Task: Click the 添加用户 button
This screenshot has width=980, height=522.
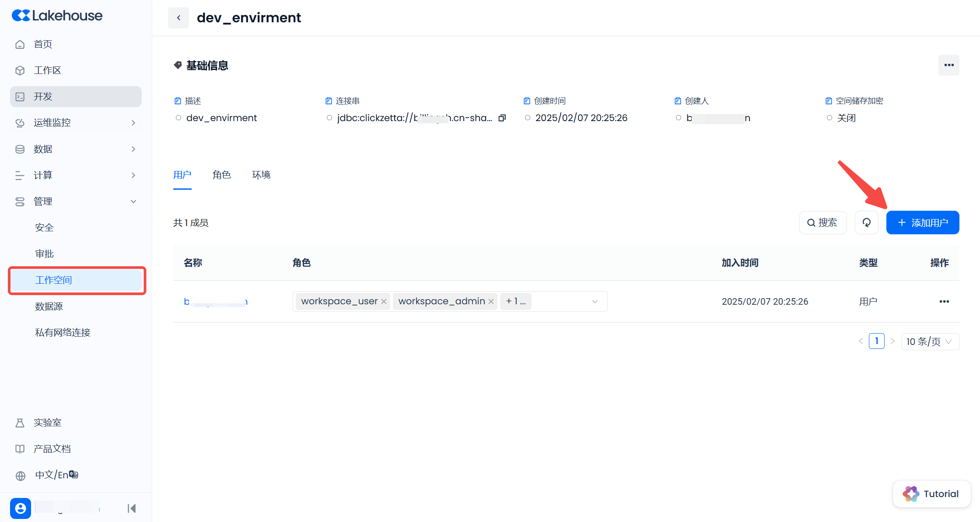Action: [922, 223]
